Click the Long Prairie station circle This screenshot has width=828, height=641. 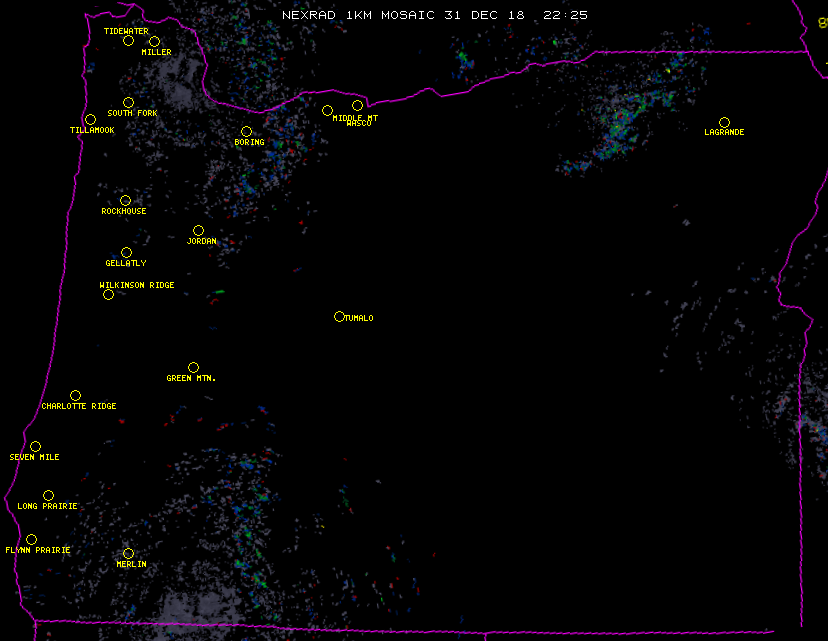click(x=48, y=496)
